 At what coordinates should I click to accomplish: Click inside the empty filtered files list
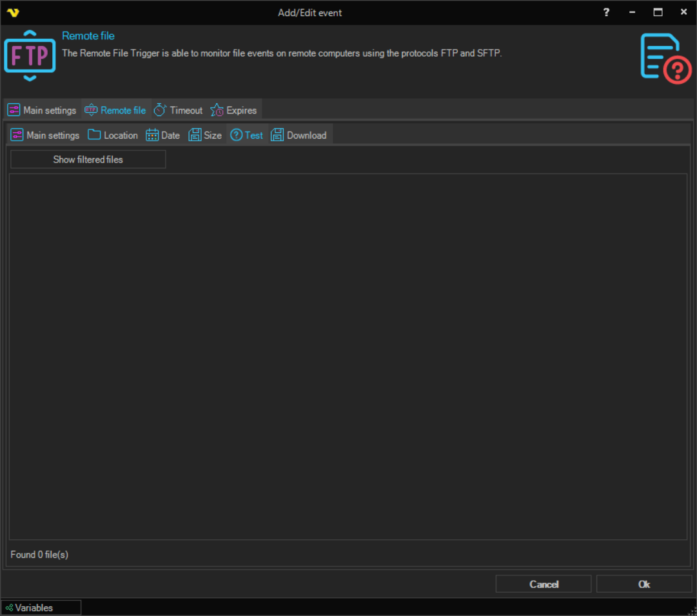(348, 356)
